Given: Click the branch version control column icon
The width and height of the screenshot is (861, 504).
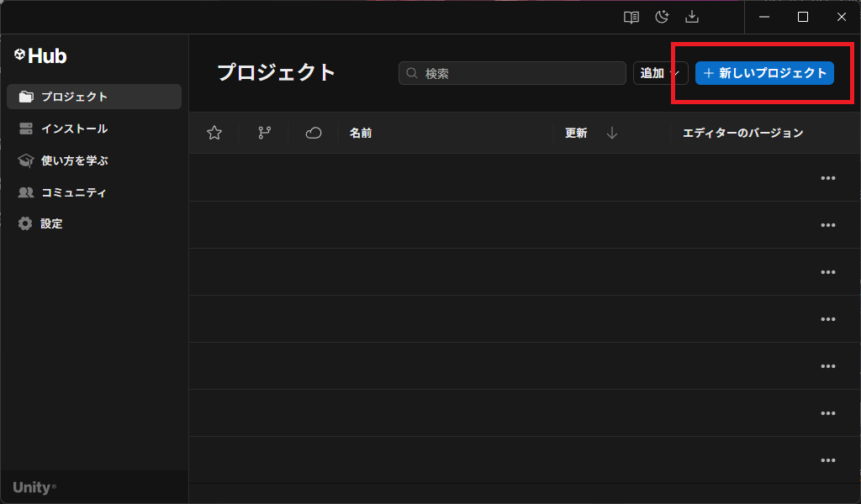Looking at the screenshot, I should [264, 133].
